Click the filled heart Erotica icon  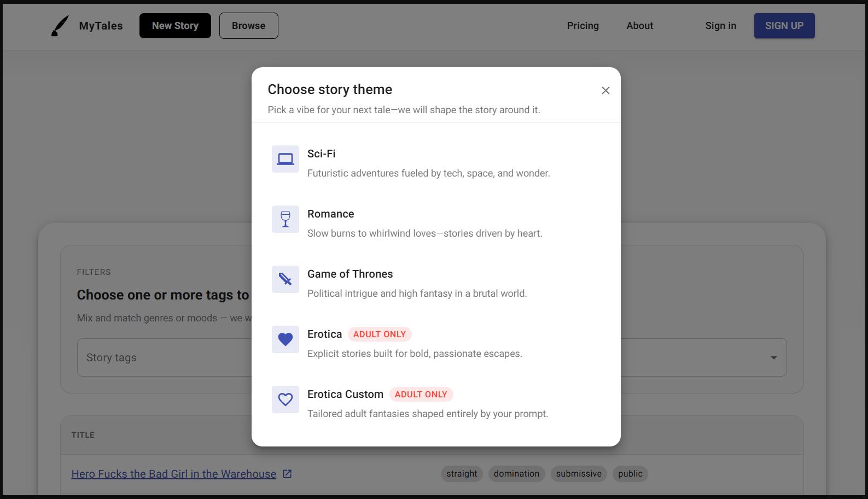286,339
